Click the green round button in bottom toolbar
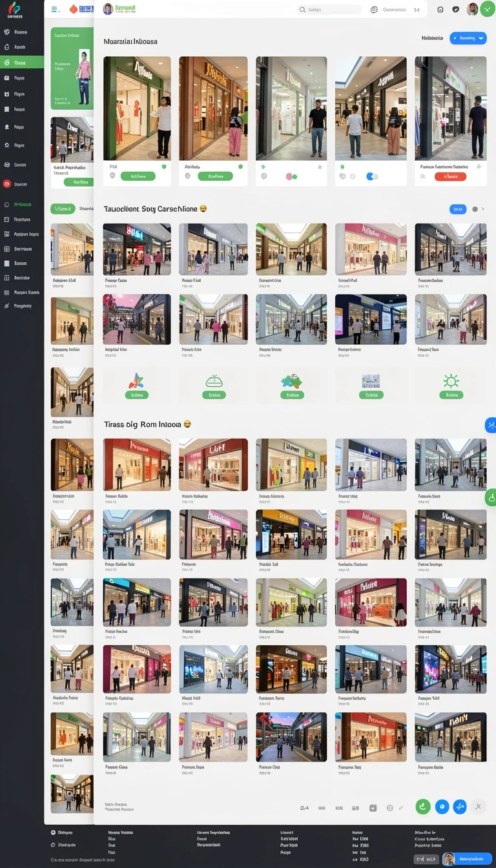The image size is (496, 868). 423,806
